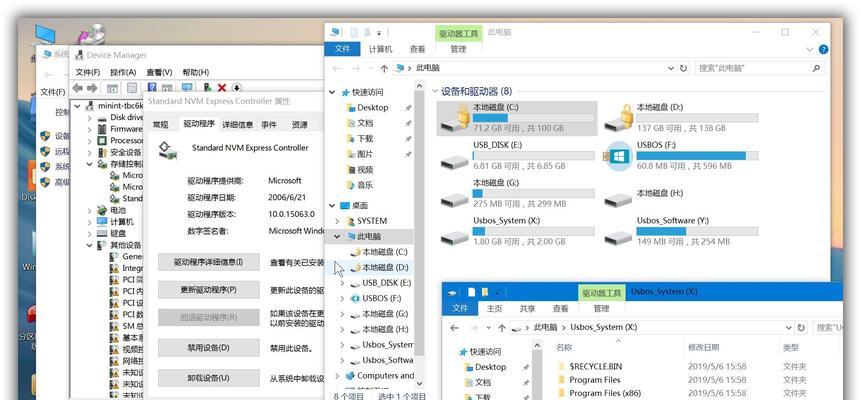Click the blue help question mark icon in Device Manager toolbar
The height and width of the screenshot is (400, 861).
152,87
